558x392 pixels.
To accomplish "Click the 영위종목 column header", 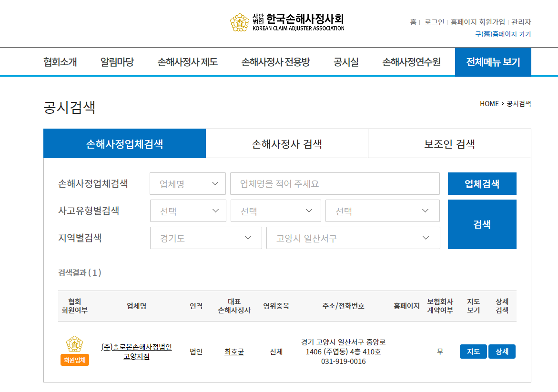I will coord(276,306).
